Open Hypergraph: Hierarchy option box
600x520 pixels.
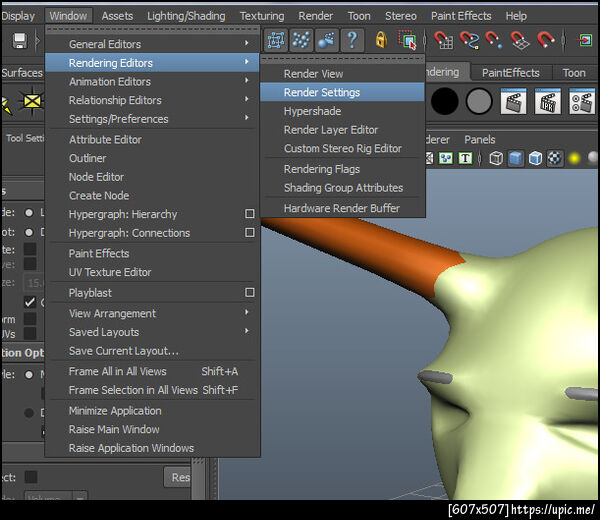249,214
